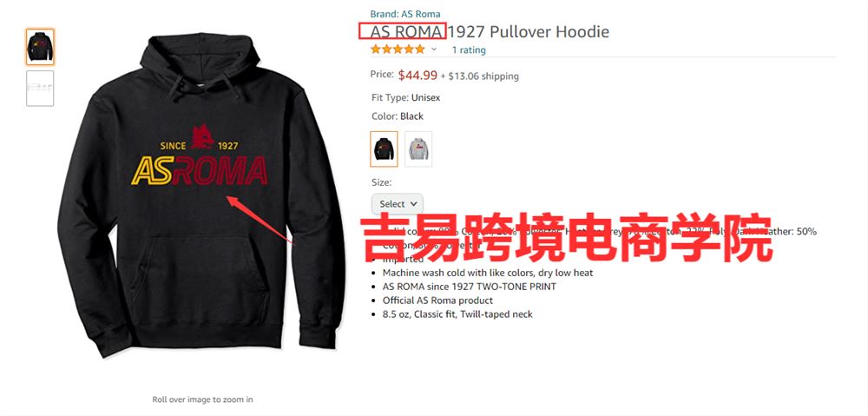Screen dimensions: 868x416
Task: Choose the Black color swatch
Action: point(384,149)
